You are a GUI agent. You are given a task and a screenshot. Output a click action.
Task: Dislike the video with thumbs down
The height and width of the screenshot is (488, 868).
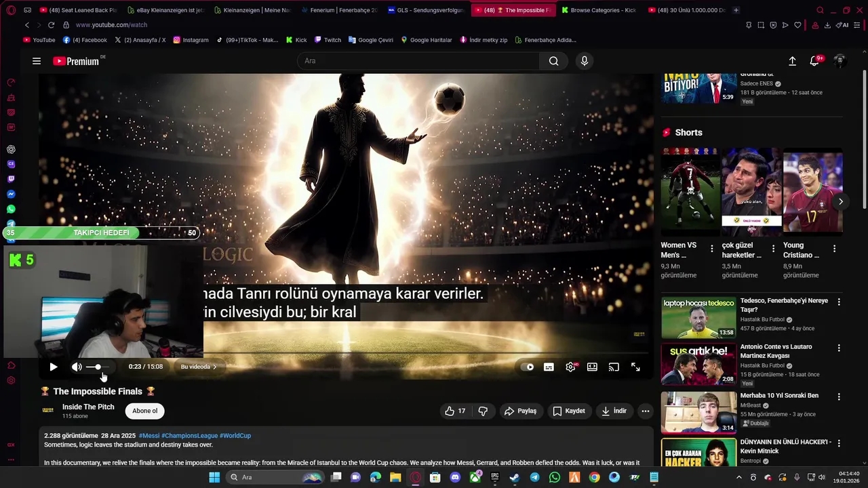tap(483, 411)
